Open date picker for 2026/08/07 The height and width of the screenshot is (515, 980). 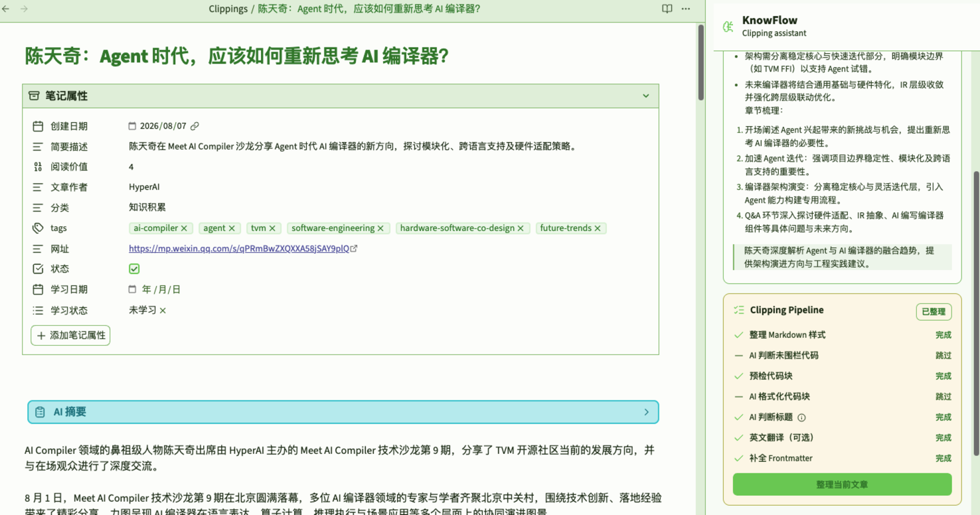tap(132, 126)
